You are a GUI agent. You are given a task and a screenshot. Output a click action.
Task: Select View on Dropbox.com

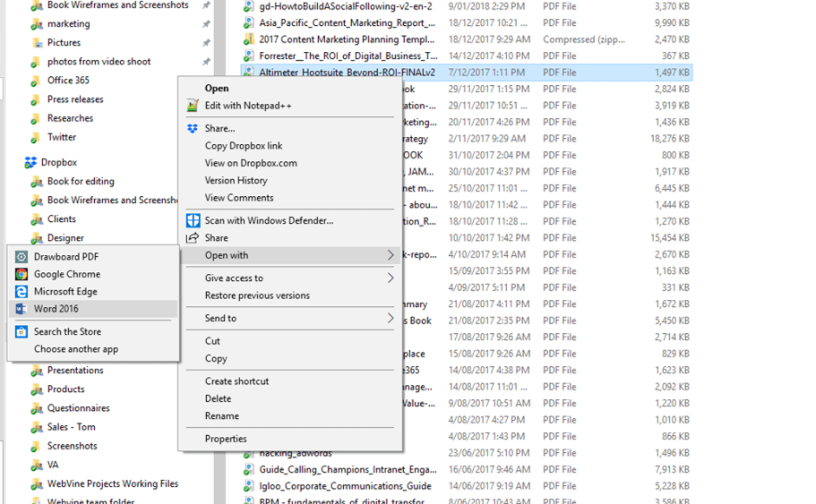tap(251, 163)
